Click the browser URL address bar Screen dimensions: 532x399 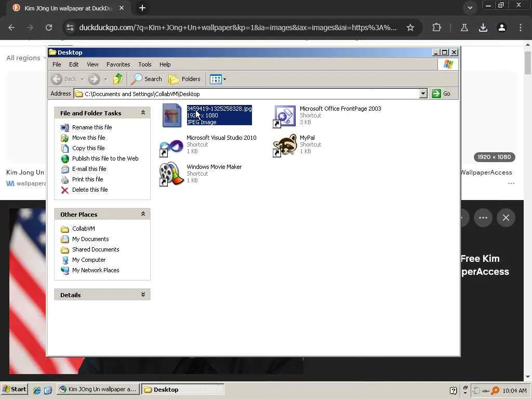point(238,28)
